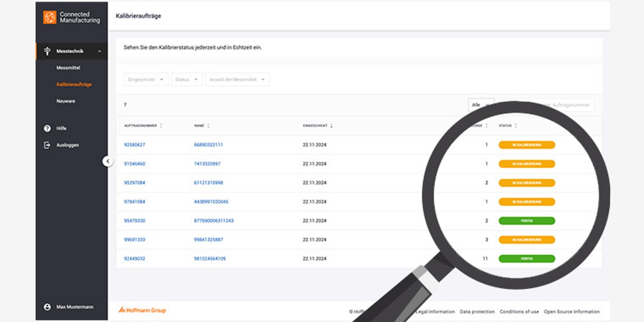Sort by Auftragsnummer column arrows

[161, 126]
